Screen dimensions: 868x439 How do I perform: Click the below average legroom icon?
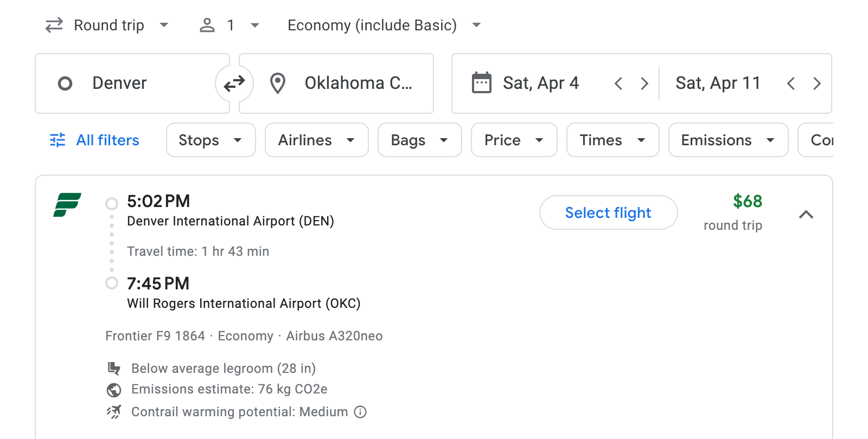click(x=114, y=368)
